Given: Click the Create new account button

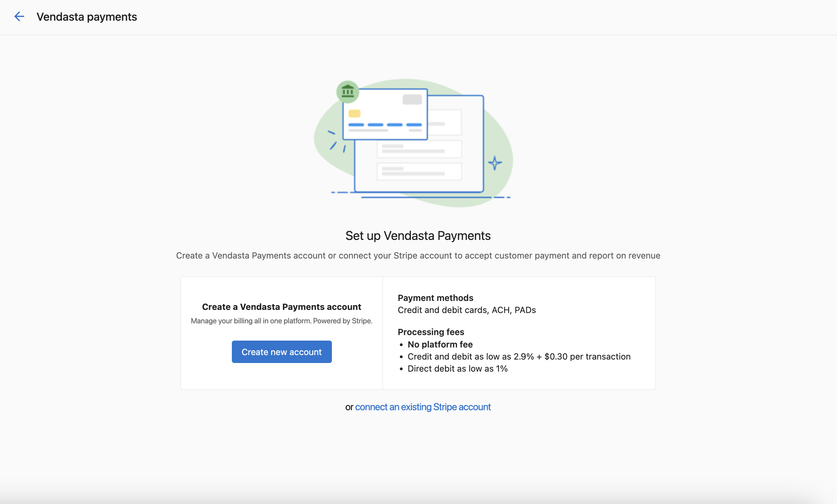Looking at the screenshot, I should click(282, 352).
